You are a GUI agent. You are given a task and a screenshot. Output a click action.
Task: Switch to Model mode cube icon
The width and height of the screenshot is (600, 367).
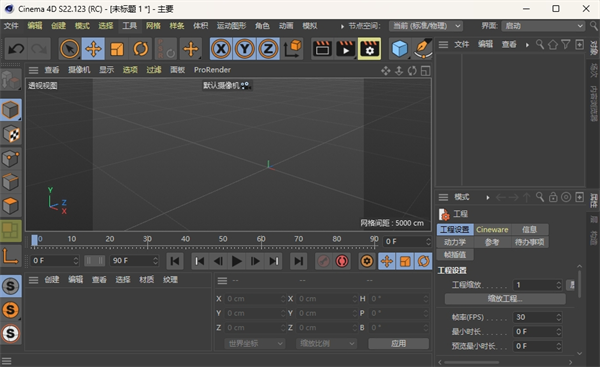pyautogui.click(x=10, y=110)
